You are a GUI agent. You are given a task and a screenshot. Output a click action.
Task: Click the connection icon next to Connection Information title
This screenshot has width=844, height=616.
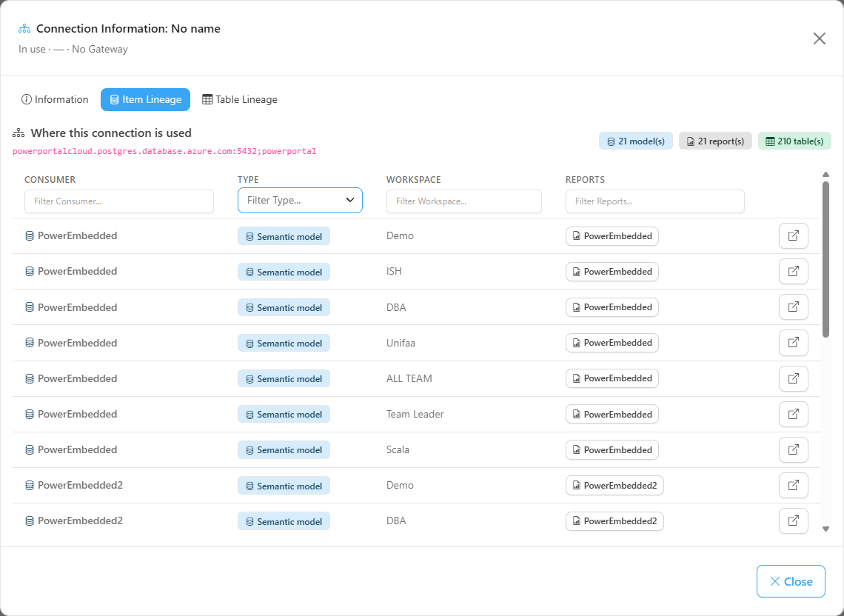click(24, 29)
